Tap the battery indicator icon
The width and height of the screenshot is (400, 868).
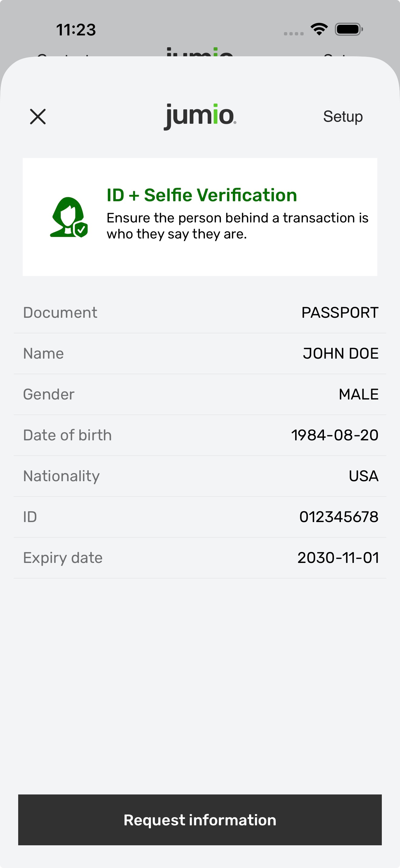[349, 29]
